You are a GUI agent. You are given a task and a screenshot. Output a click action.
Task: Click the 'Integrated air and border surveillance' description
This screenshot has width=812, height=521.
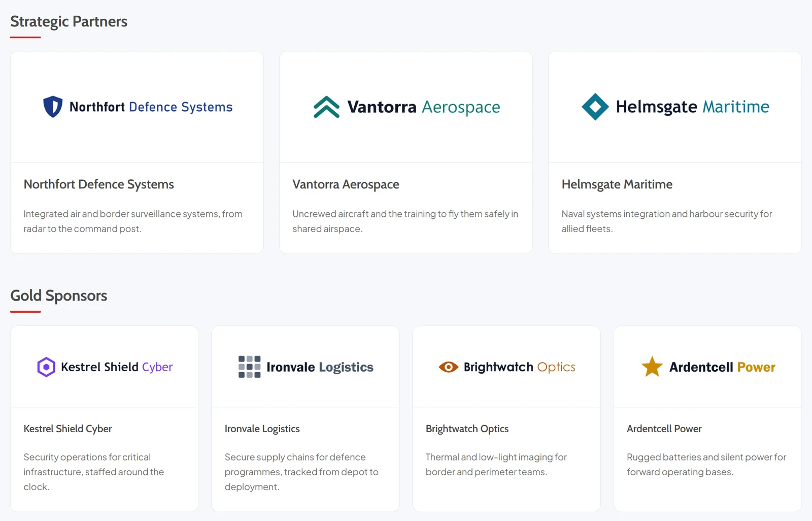(133, 221)
